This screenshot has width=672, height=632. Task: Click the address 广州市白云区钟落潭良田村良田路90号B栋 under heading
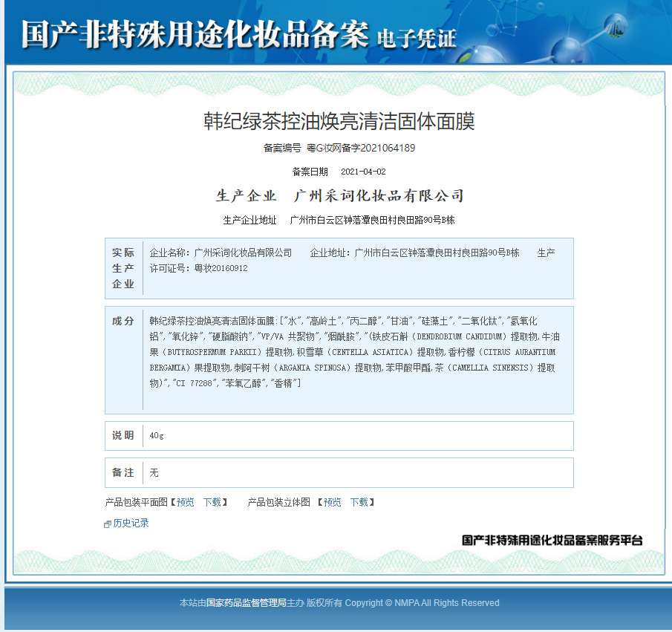click(372, 220)
